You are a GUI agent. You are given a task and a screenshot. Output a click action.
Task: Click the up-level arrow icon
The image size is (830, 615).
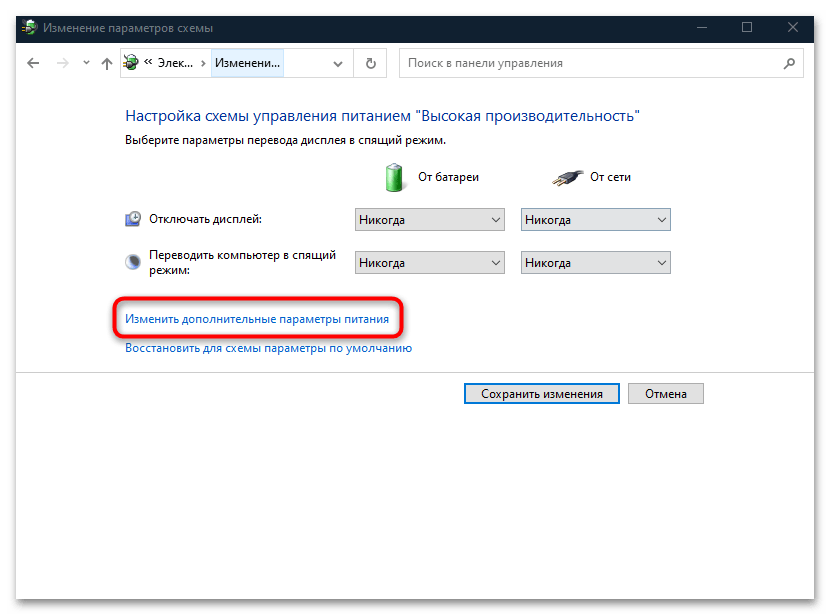107,63
